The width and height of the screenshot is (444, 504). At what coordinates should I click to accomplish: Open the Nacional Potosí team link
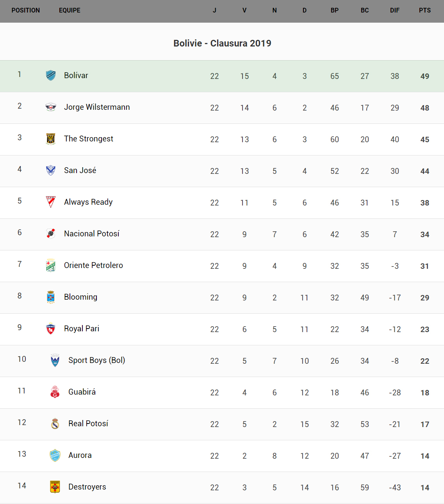coord(91,234)
